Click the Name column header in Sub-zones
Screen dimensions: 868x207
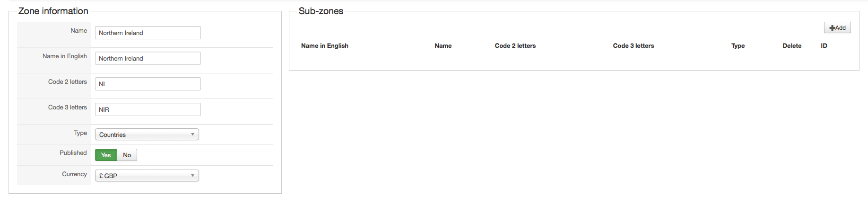click(x=443, y=46)
